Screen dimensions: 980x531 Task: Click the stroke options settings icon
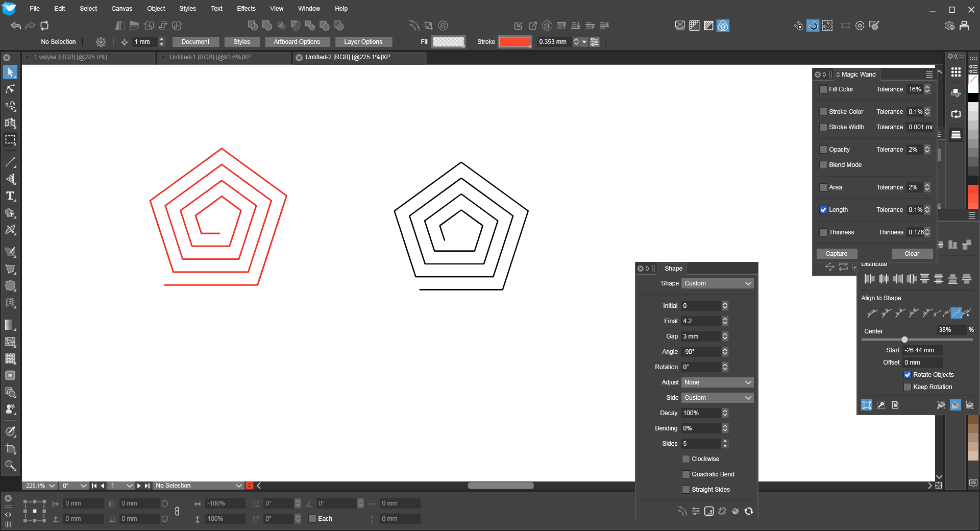[x=595, y=42]
